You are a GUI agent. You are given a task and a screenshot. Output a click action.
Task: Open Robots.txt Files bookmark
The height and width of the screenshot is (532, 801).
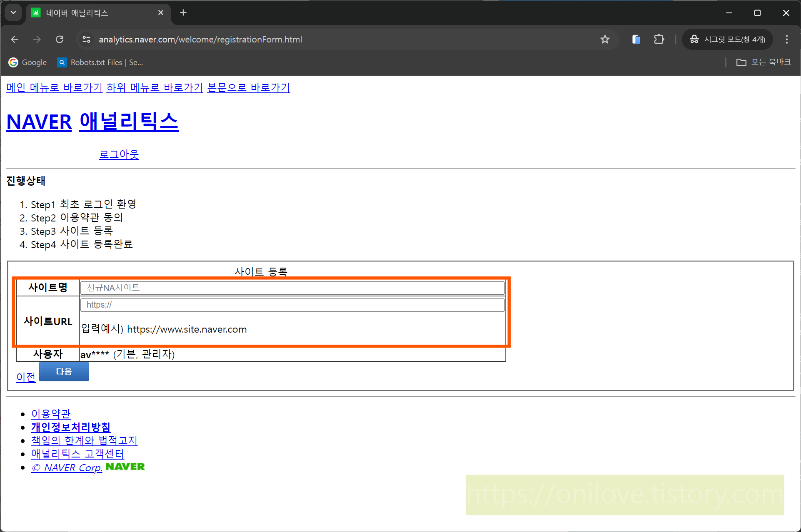(100, 62)
